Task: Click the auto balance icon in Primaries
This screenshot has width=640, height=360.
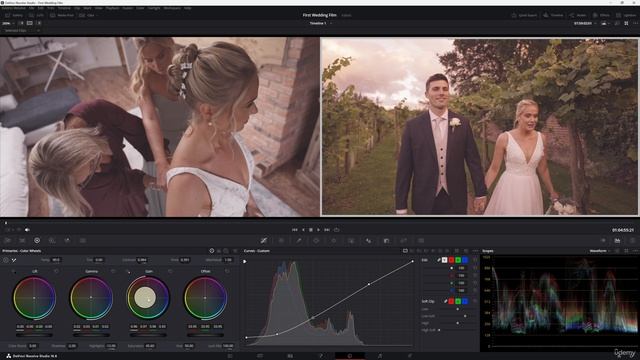Action: click(6, 260)
